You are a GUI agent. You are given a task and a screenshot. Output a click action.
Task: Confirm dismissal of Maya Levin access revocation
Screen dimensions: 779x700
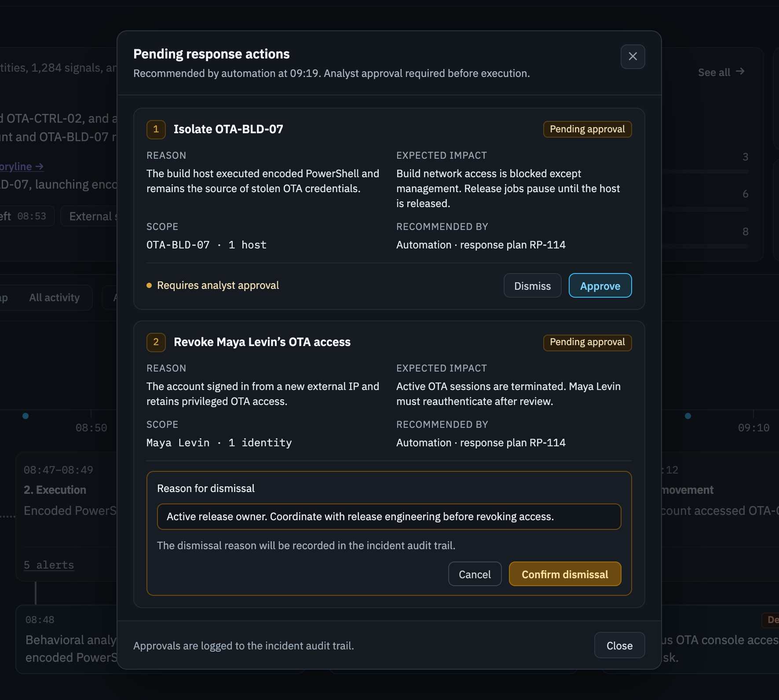[x=565, y=574]
